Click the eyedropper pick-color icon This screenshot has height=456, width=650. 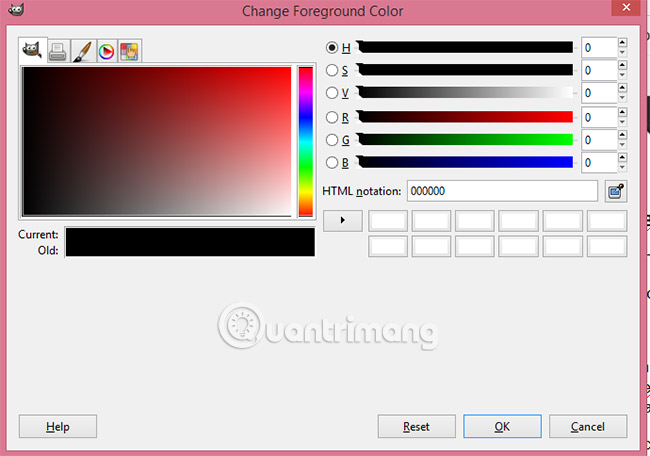(616, 191)
